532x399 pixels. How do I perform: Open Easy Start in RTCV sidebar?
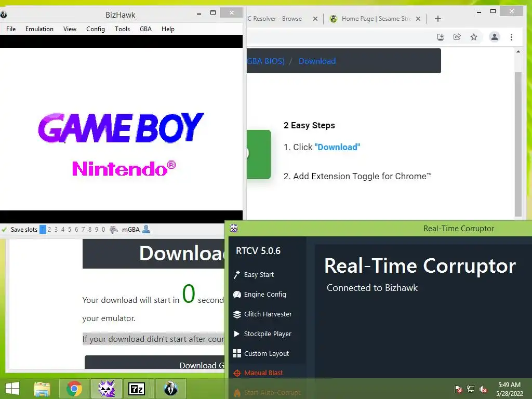259,274
